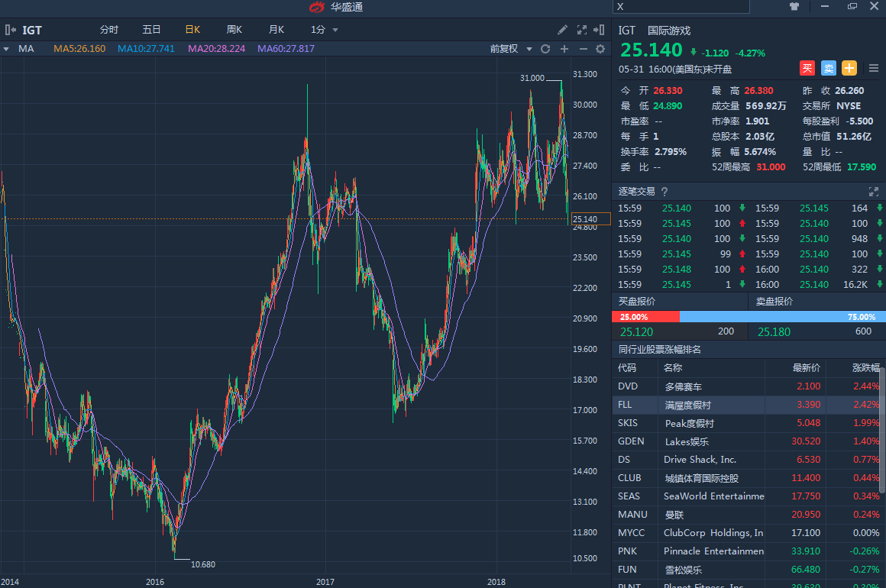Switch to the 周K weekly chart tab
The height and width of the screenshot is (588, 886).
(234, 30)
